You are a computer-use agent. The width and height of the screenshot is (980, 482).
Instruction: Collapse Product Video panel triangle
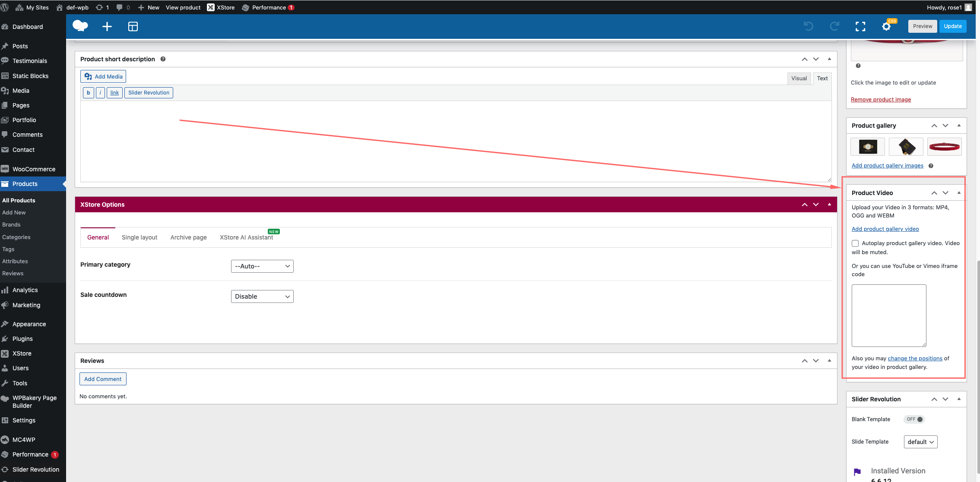[959, 193]
